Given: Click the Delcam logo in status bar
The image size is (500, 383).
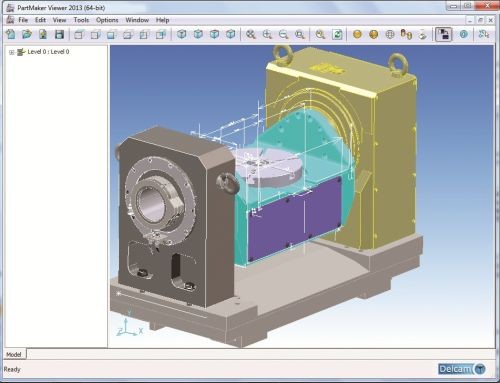Looking at the screenshot, I should [462, 369].
